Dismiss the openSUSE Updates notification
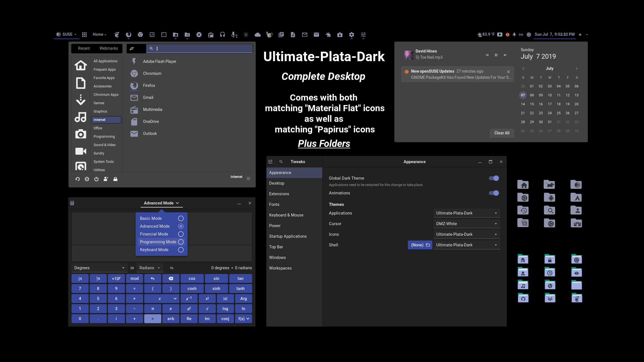This screenshot has height=362, width=644. tap(508, 72)
